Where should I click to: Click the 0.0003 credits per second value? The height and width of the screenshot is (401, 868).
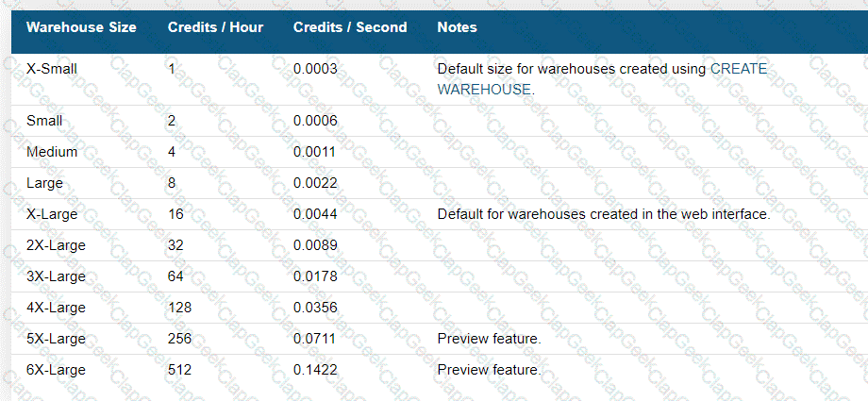tap(315, 69)
